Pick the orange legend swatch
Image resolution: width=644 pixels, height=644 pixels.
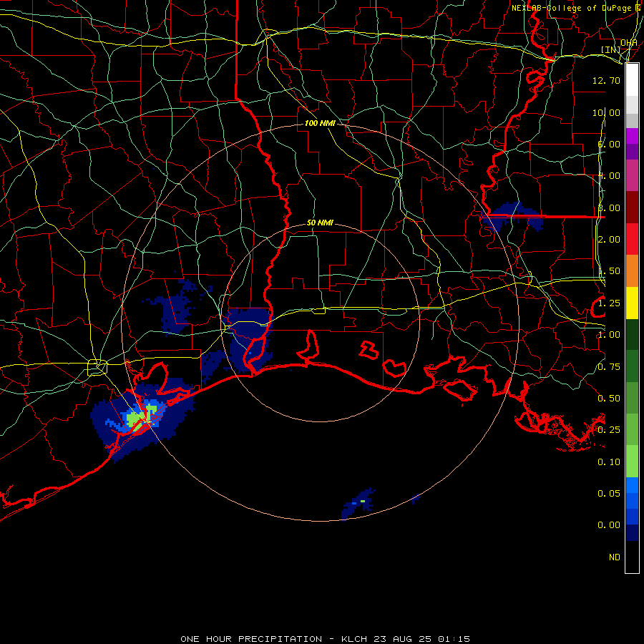(632, 271)
